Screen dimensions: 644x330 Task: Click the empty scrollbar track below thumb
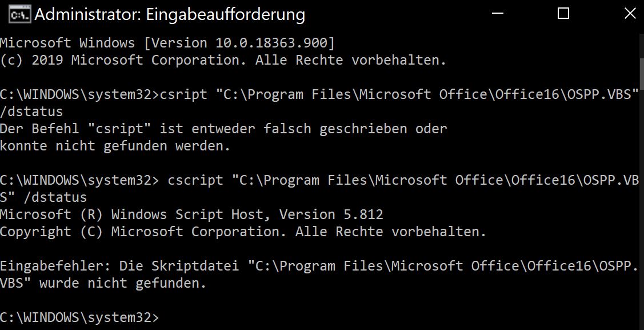pos(642,205)
